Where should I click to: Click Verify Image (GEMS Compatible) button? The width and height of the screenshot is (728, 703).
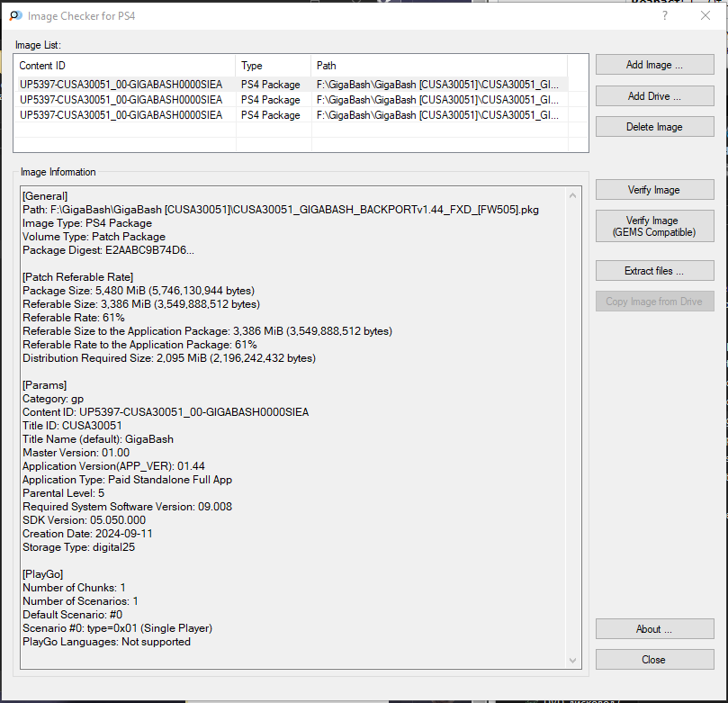[x=654, y=226]
